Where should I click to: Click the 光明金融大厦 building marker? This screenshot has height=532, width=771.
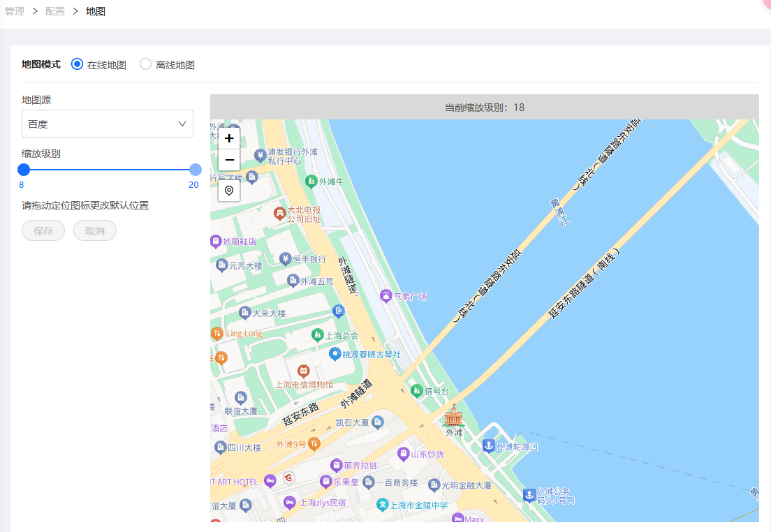[x=434, y=485]
